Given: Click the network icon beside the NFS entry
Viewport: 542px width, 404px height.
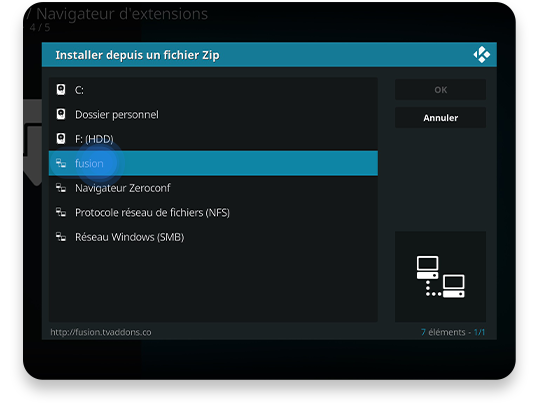Looking at the screenshot, I should (x=61, y=212).
